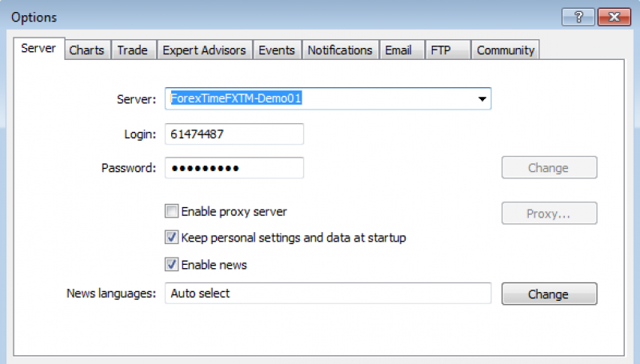Click the Proxy... button

tap(549, 213)
